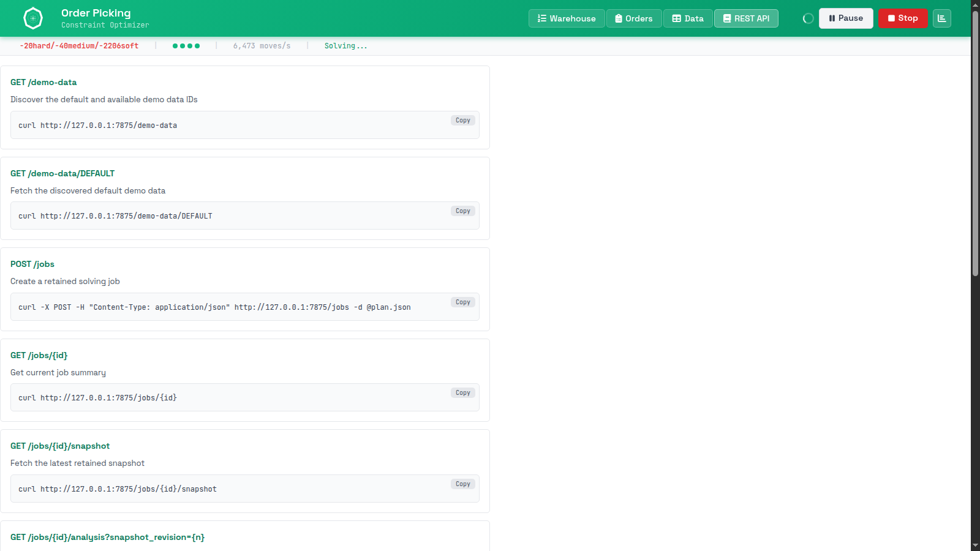Open the score analysis chart icon
Image resolution: width=980 pixels, height=551 pixels.
coord(942,18)
